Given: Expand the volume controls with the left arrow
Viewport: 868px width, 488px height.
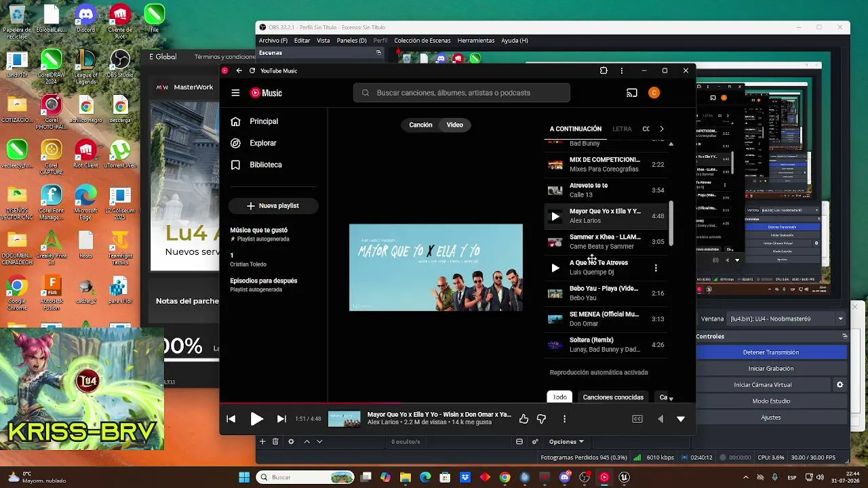Looking at the screenshot, I should (x=660, y=419).
